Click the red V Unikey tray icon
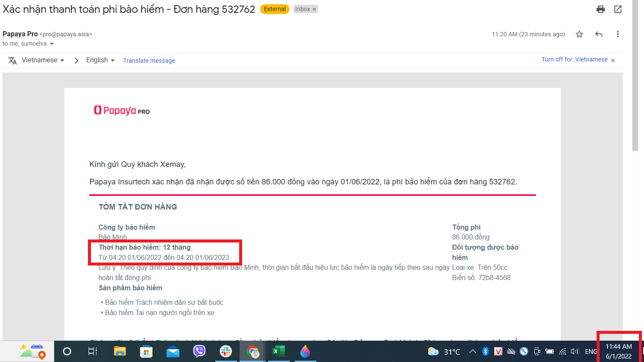Viewport: 644px width, 362px height. tap(498, 351)
